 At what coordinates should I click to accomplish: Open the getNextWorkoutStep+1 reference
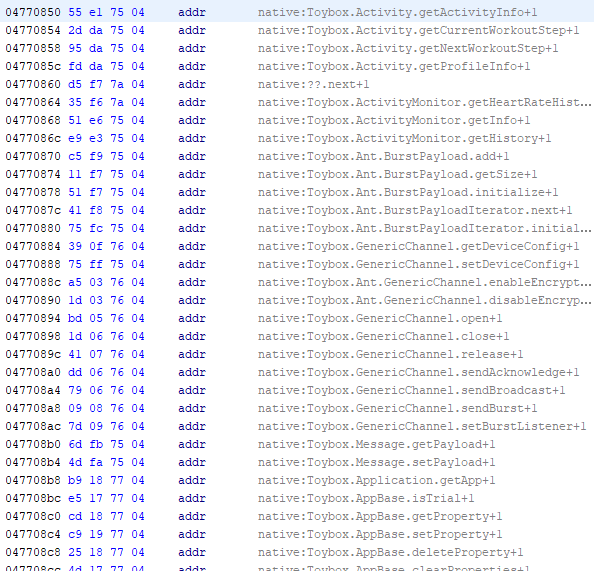tap(408, 48)
